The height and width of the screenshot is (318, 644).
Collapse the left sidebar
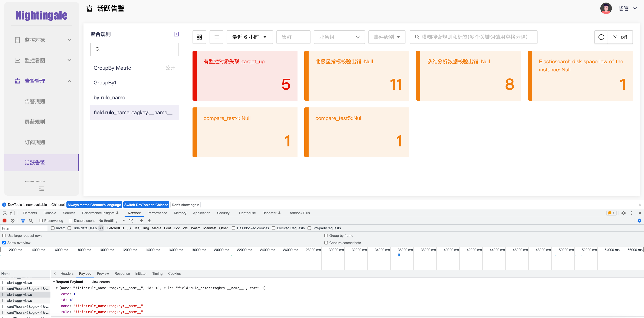click(42, 188)
